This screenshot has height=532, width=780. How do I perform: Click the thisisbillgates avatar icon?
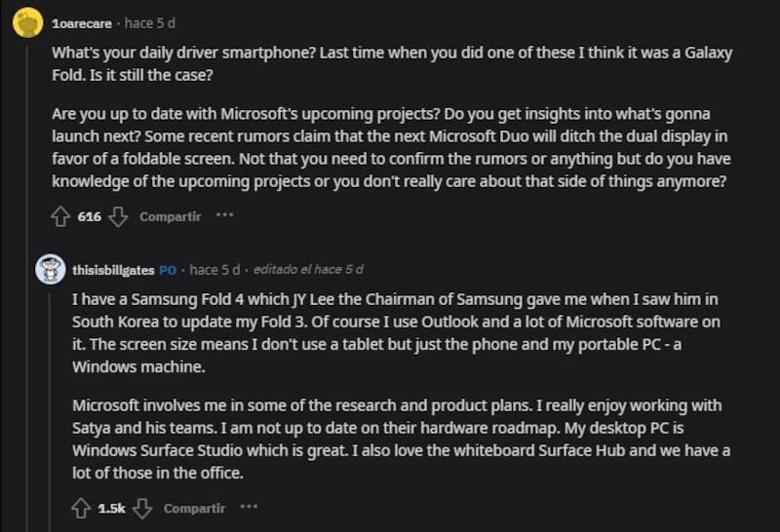pyautogui.click(x=51, y=269)
